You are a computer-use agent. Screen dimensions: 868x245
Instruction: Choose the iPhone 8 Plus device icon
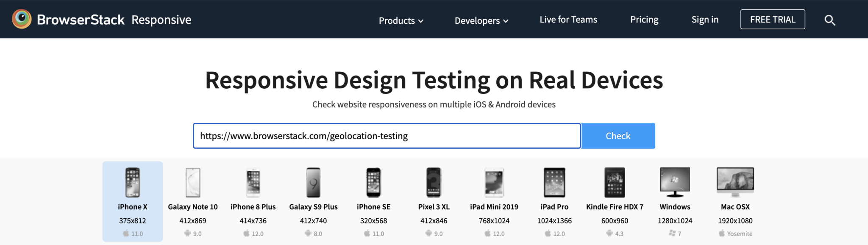click(253, 183)
